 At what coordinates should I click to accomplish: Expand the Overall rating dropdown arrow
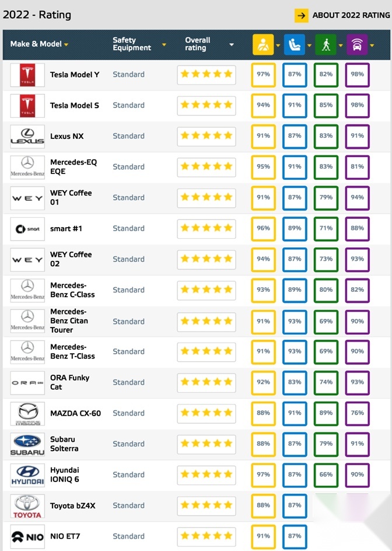(232, 44)
